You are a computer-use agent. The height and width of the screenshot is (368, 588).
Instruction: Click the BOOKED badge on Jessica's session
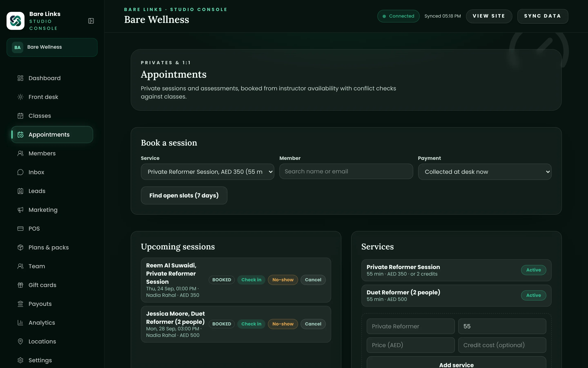point(222,324)
